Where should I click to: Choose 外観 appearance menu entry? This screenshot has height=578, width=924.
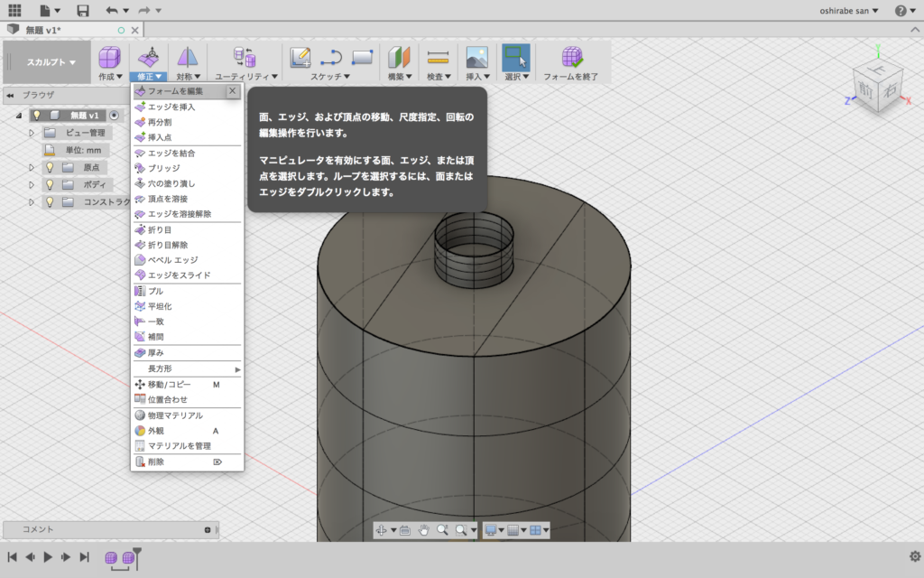(188, 431)
